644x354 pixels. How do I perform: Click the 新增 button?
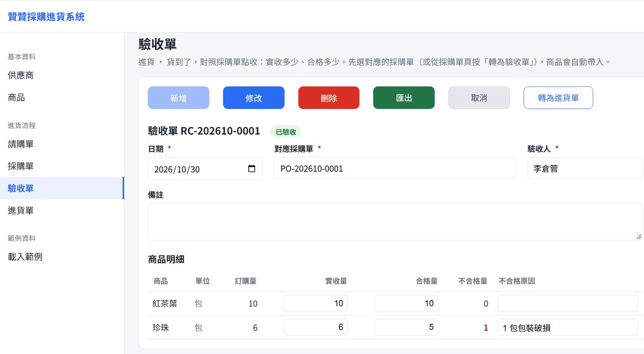(178, 98)
